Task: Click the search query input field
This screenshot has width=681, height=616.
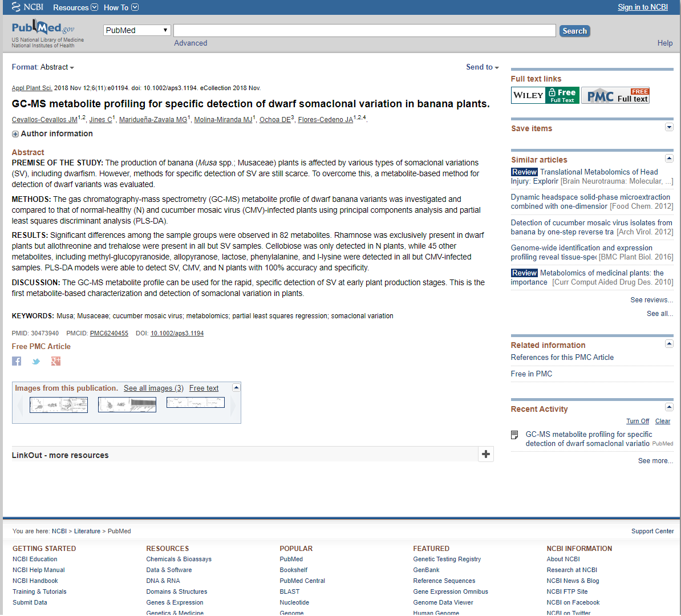Action: pos(365,30)
